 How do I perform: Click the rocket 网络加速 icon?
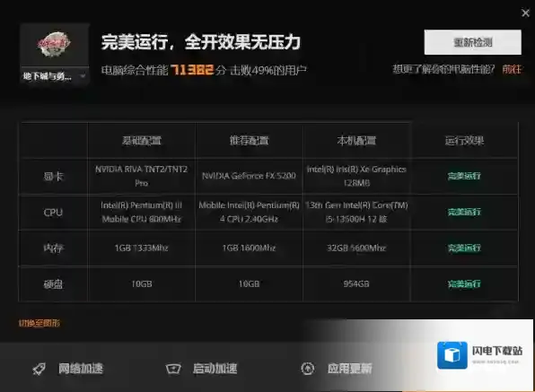(39, 369)
